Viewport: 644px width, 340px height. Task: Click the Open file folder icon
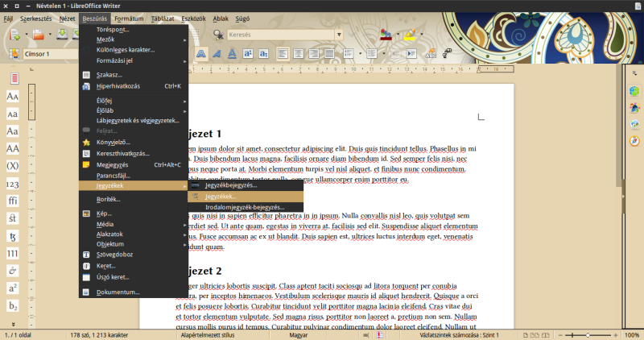(x=39, y=35)
